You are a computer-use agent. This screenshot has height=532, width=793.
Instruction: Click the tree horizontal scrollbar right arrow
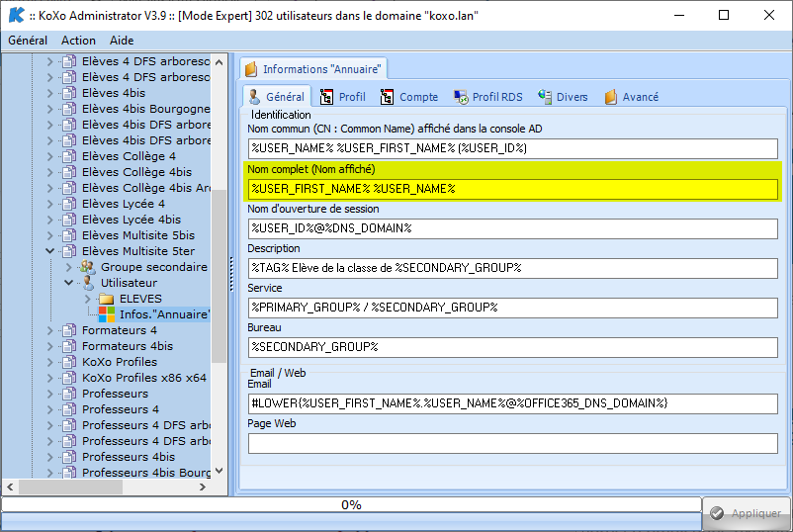click(203, 487)
